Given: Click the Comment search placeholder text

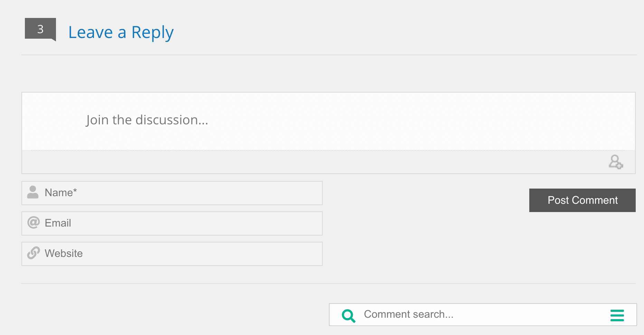Looking at the screenshot, I should pyautogui.click(x=408, y=314).
